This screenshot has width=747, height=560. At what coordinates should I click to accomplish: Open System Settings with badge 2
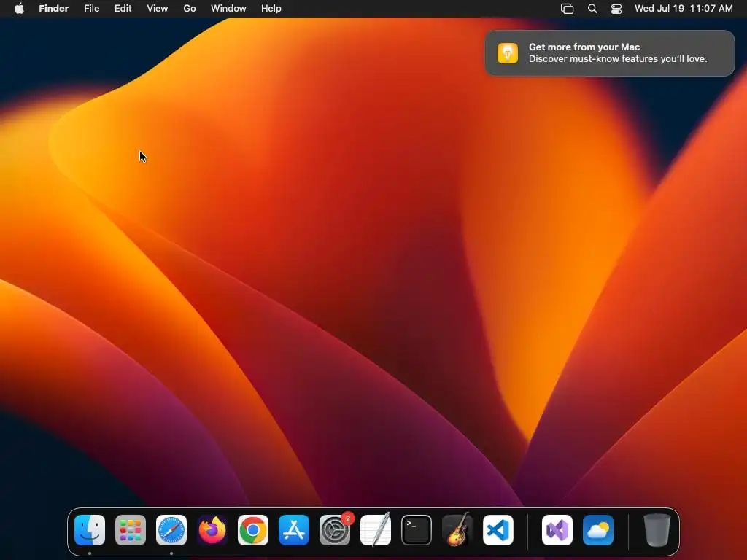(x=335, y=530)
